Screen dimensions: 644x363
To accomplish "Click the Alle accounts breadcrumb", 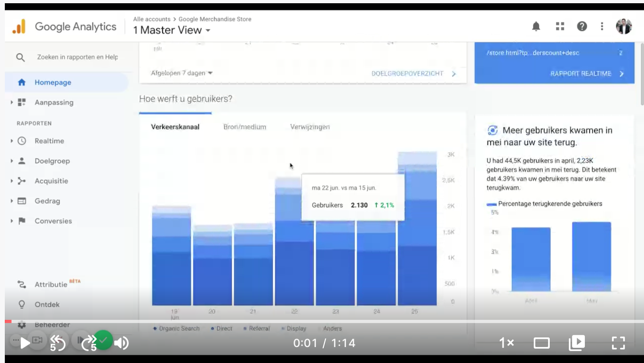I will 152,19.
